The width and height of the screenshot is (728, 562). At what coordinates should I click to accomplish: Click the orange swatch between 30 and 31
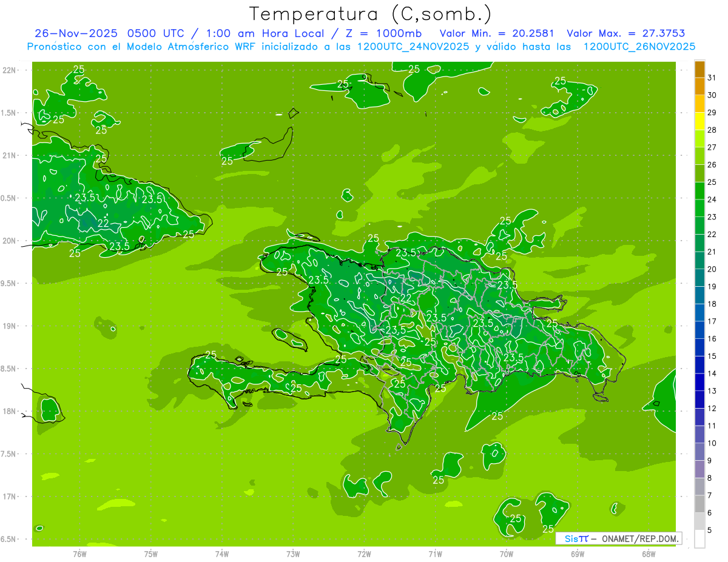tap(699, 87)
